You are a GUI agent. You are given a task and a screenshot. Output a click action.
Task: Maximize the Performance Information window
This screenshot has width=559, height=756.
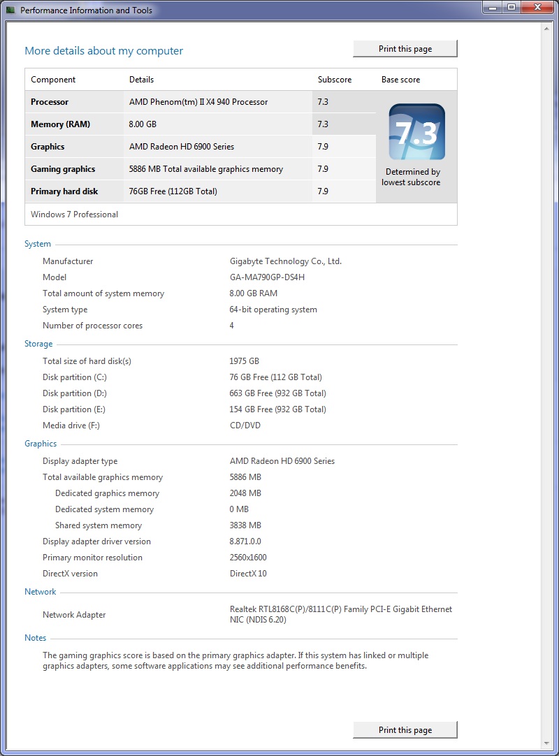[x=511, y=7]
